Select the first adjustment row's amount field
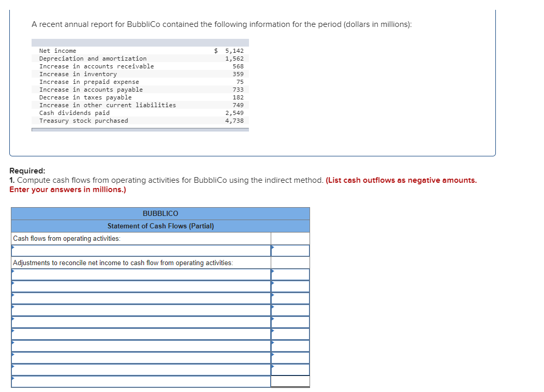Screen dimensions: 544x392 point(290,274)
